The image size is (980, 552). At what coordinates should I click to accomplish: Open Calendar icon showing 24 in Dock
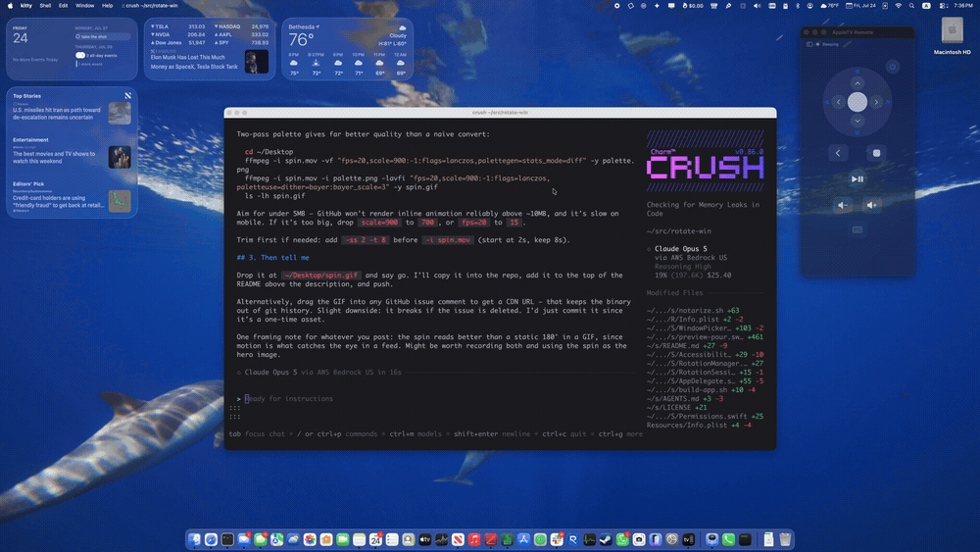[x=375, y=539]
